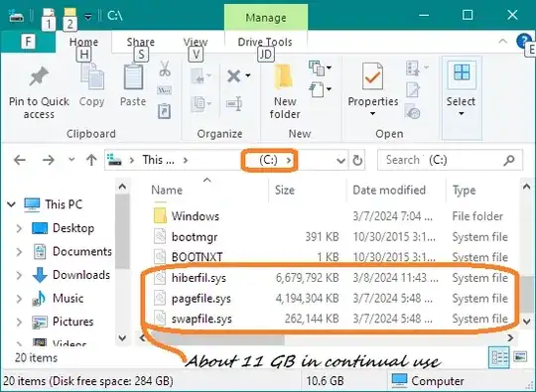Collapse the This PC tree node

tap(11, 204)
